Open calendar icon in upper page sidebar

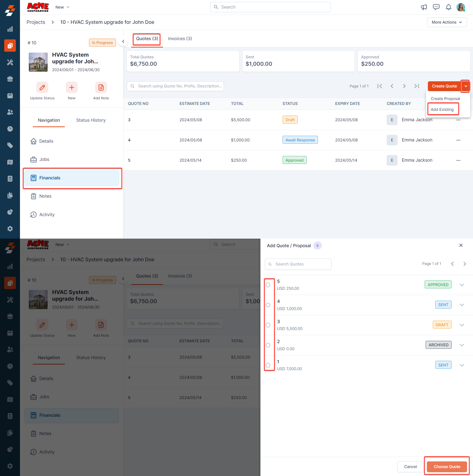(10, 96)
